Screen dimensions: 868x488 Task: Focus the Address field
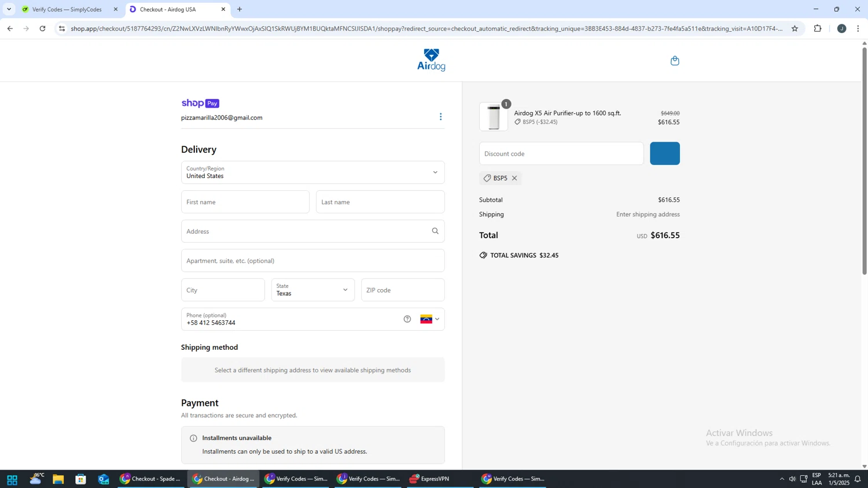[312, 231]
